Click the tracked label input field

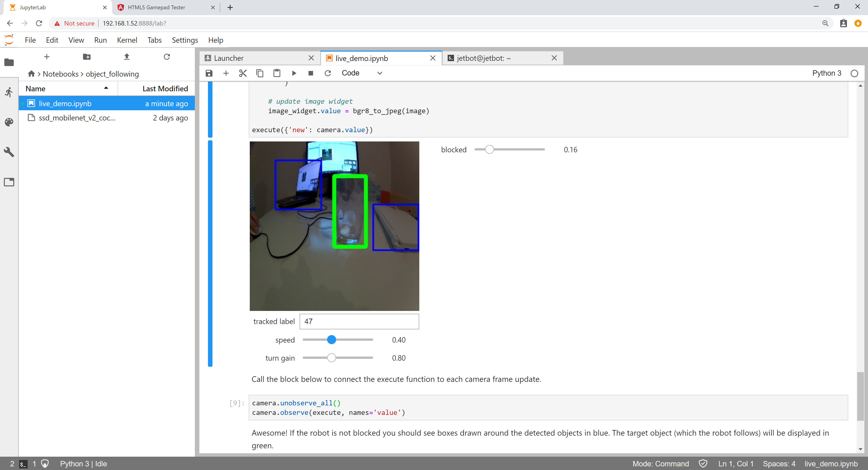[x=359, y=321]
